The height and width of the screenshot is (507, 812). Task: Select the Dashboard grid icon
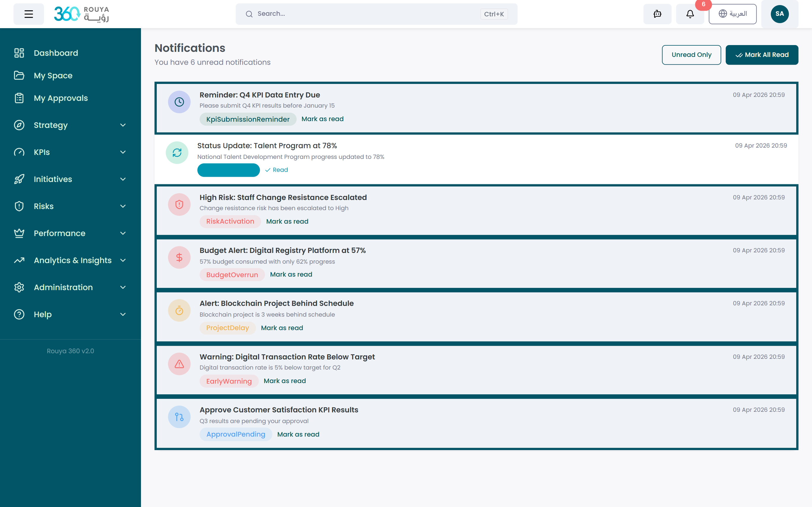pyautogui.click(x=19, y=53)
